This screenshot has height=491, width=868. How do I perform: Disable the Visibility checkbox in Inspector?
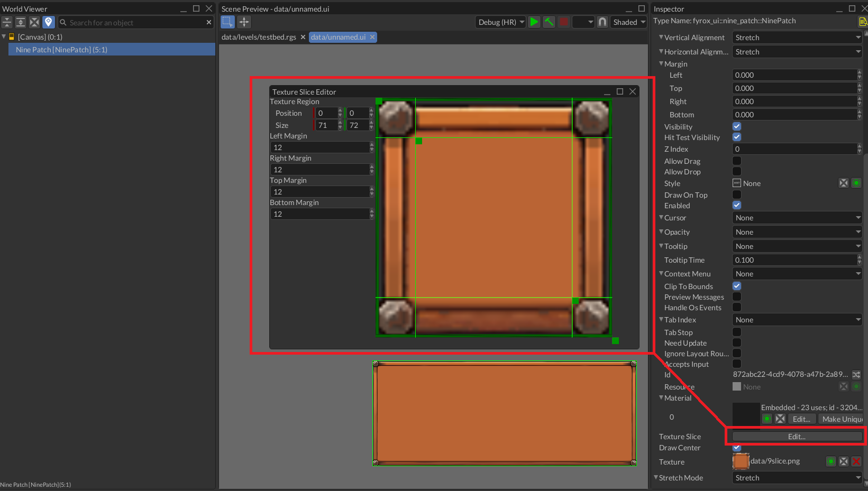pos(736,126)
